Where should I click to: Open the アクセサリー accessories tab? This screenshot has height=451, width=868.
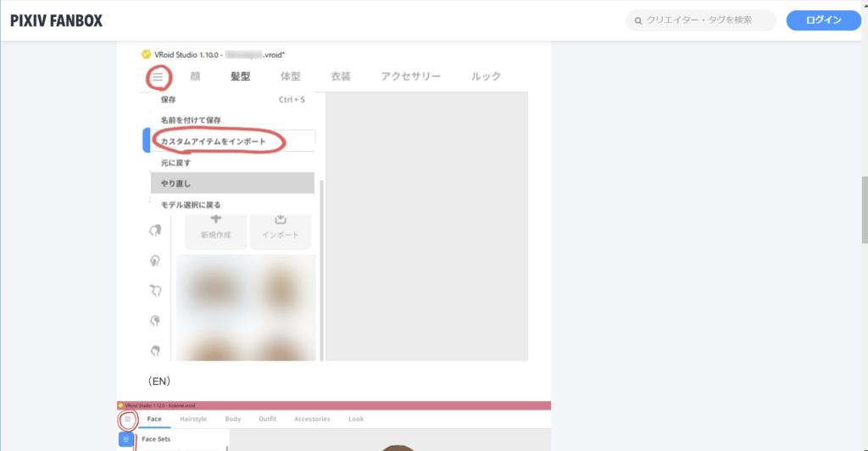click(410, 76)
